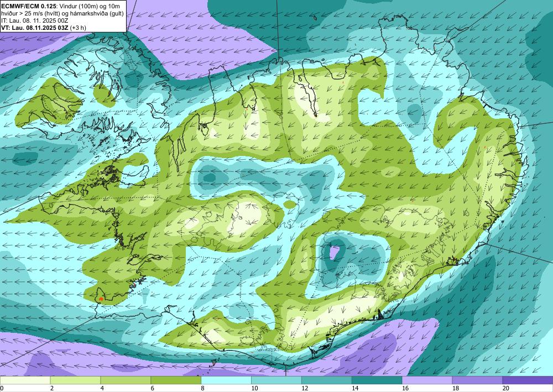Click the scale label '20'
553x392 pixels.
point(506,389)
